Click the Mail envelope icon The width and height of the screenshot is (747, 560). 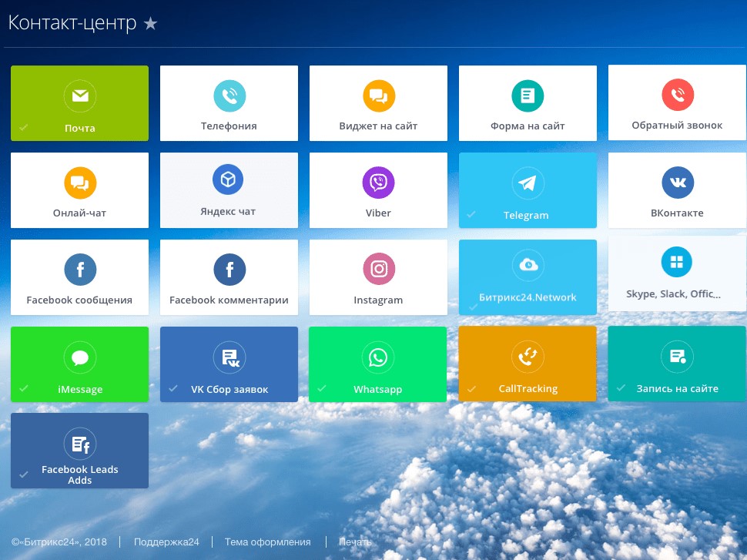[x=79, y=96]
